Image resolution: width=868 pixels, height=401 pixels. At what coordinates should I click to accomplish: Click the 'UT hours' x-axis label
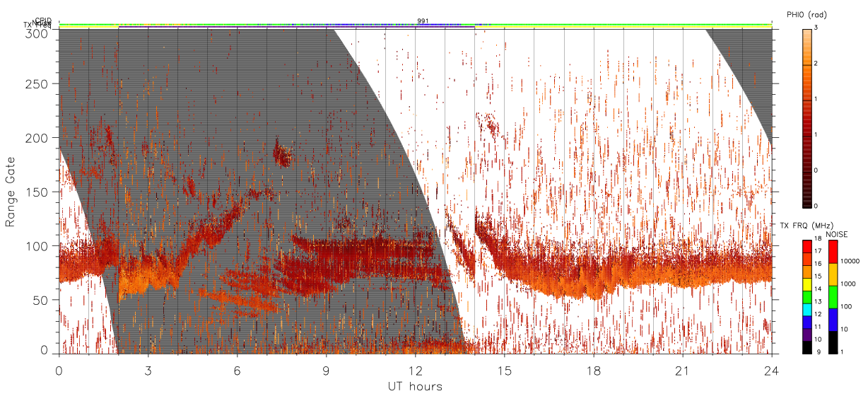[415, 386]
